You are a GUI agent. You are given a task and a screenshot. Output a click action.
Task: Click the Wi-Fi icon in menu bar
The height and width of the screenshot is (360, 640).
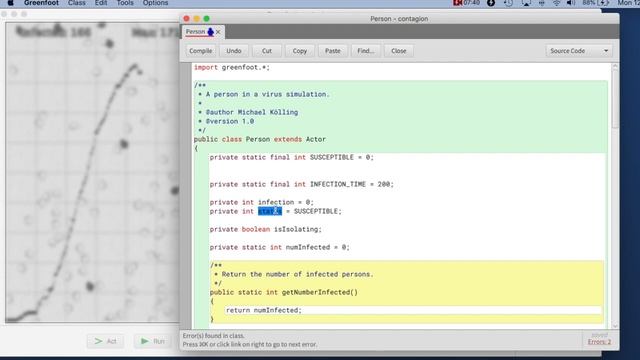(556, 3)
